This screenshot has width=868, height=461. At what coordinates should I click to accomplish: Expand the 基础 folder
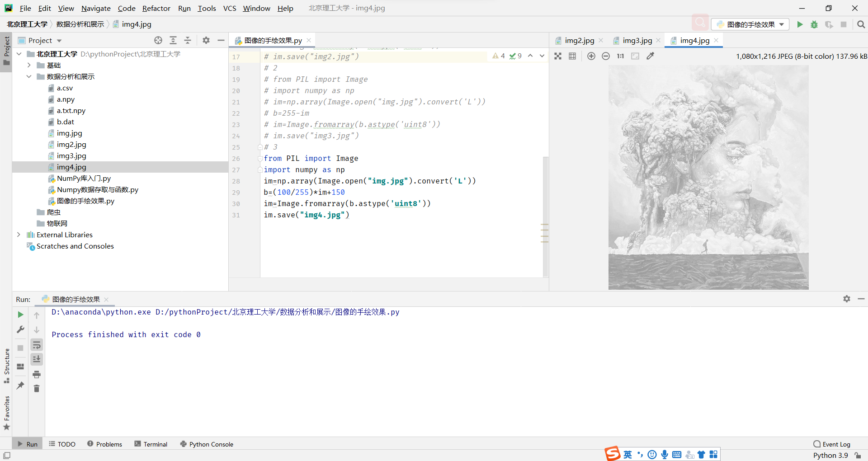pos(29,65)
